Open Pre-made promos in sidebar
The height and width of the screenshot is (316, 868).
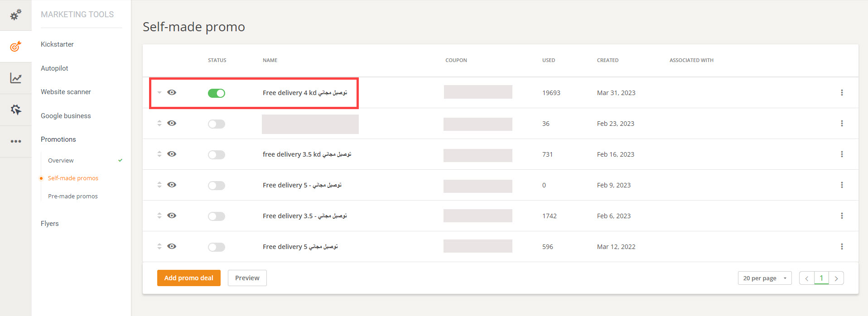(73, 196)
